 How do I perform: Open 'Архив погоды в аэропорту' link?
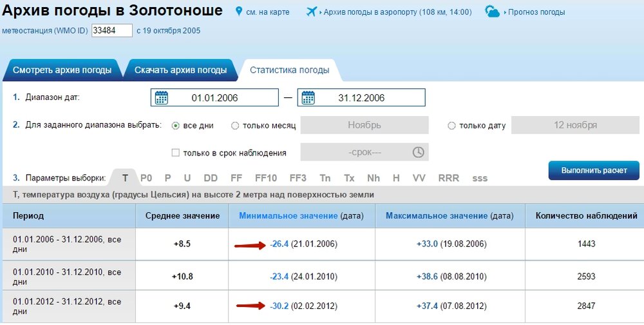click(x=397, y=12)
